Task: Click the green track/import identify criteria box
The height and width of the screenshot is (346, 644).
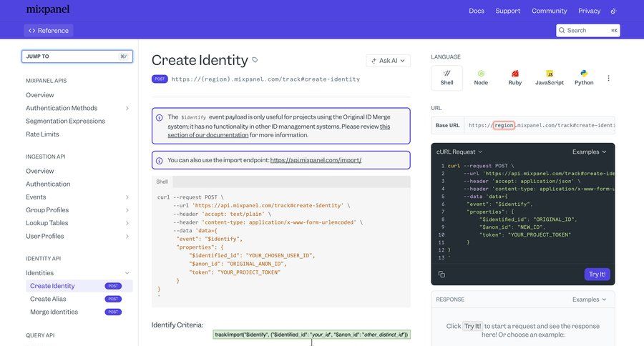Action: point(311,335)
